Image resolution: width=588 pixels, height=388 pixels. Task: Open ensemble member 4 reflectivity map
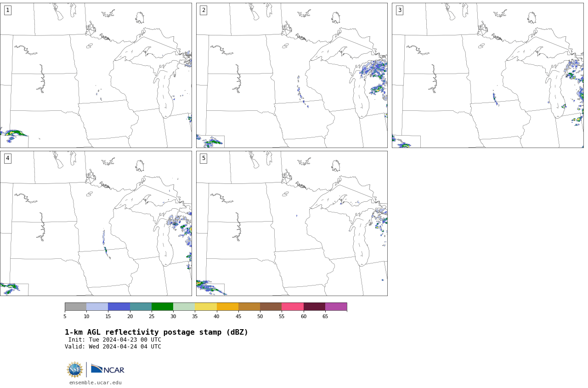click(96, 223)
